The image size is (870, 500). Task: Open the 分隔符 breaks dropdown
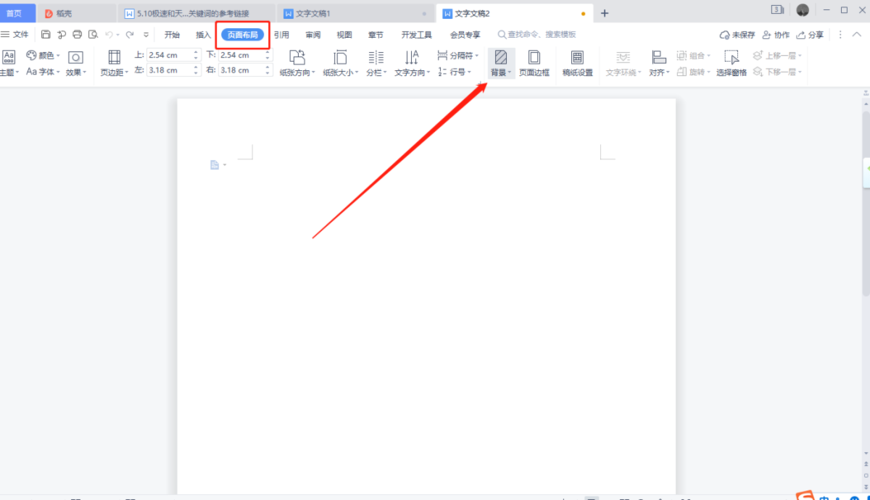tap(458, 56)
